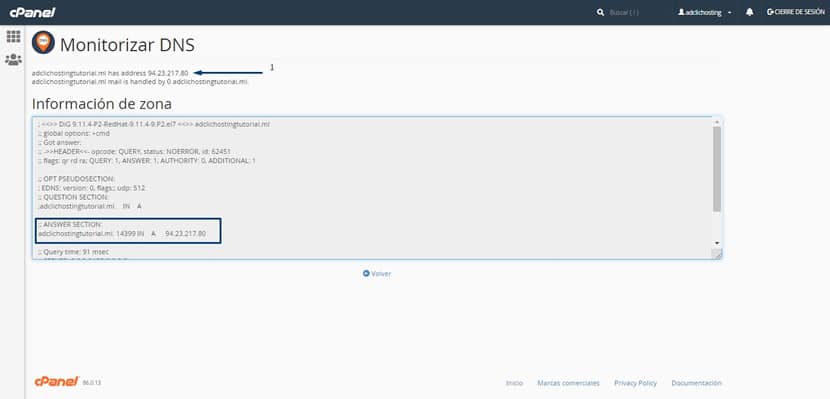Click the 'has address 94.23.217.80' line
This screenshot has height=399, width=830.
tap(110, 73)
